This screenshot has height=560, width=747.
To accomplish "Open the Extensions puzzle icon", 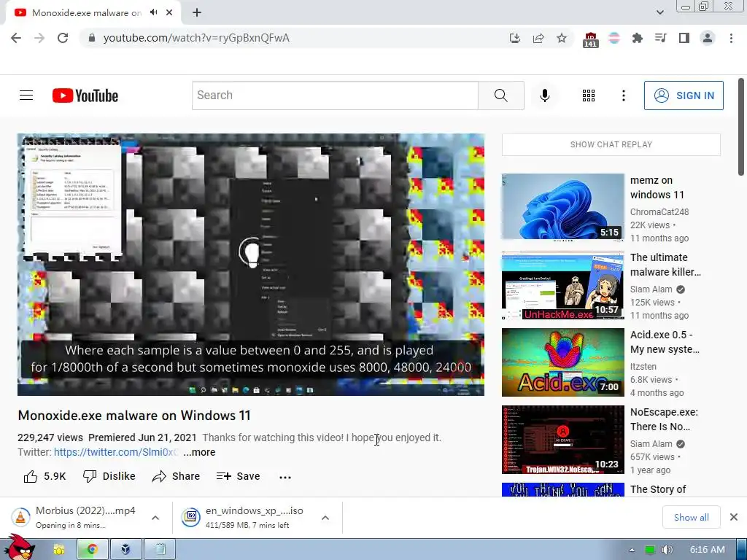I will (x=637, y=38).
